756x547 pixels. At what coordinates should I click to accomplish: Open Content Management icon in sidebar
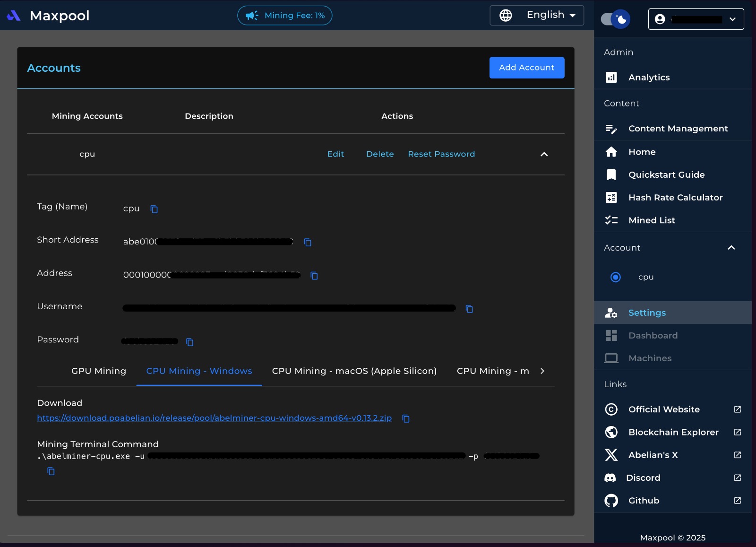[x=611, y=129]
